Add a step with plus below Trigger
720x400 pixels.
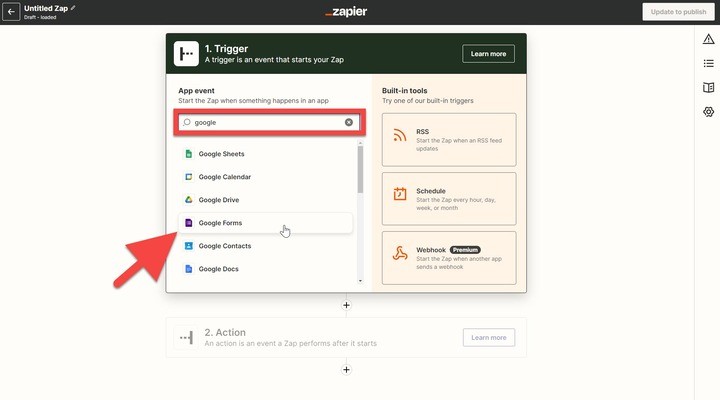pos(346,305)
